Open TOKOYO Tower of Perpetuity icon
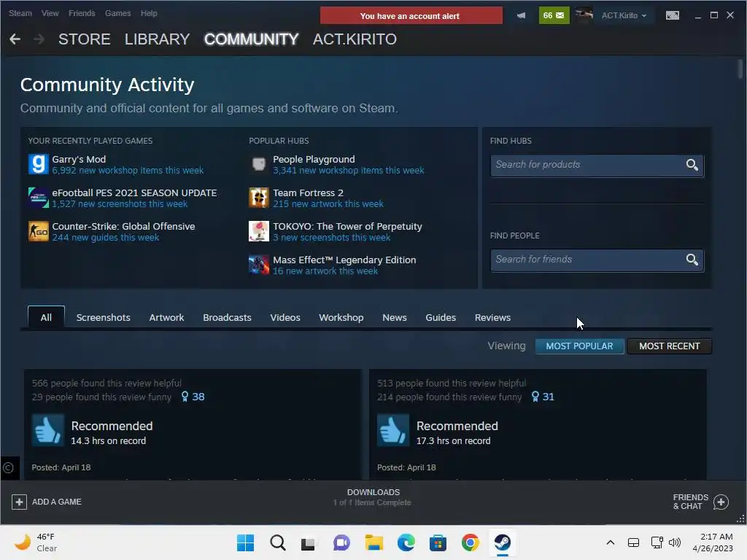Image resolution: width=747 pixels, height=560 pixels. [259, 231]
